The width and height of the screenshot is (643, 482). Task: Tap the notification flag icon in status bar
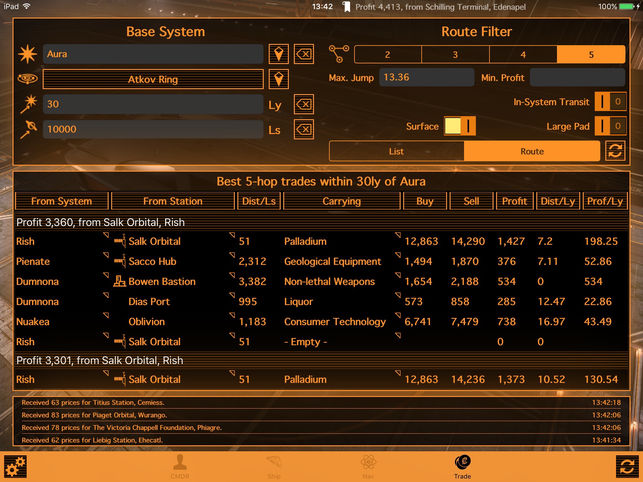point(347,7)
